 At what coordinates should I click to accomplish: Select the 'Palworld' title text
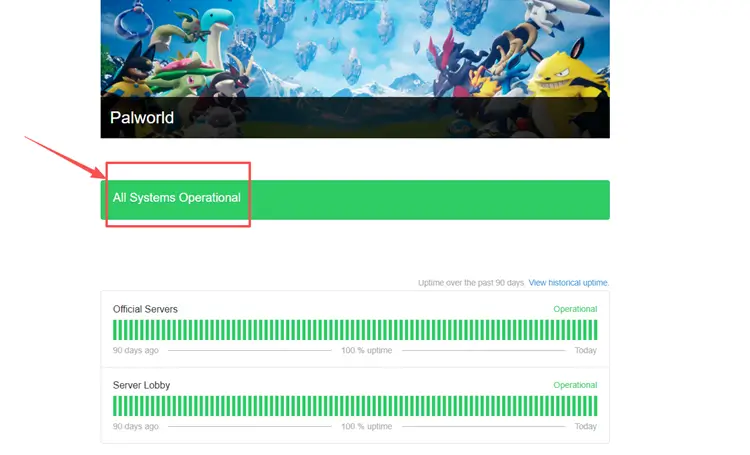142,118
